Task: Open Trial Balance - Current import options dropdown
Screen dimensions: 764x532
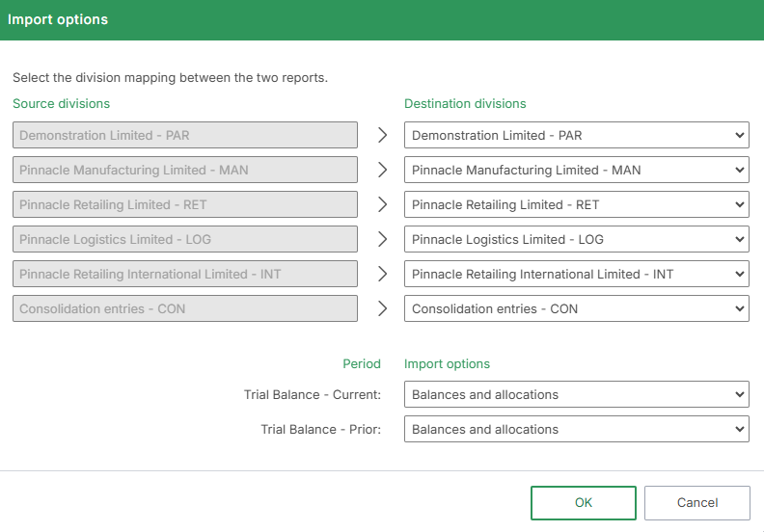Action: point(576,394)
